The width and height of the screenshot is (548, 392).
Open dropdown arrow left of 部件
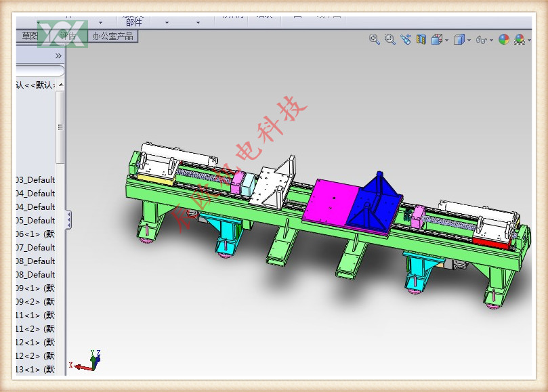[101, 22]
